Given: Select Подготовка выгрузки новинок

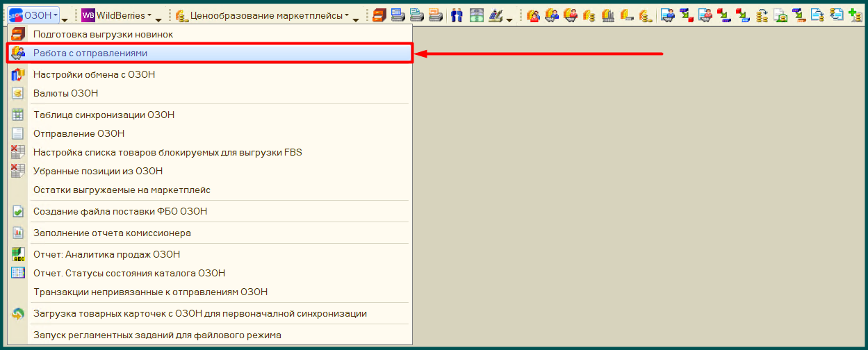Looking at the screenshot, I should coord(209,34).
